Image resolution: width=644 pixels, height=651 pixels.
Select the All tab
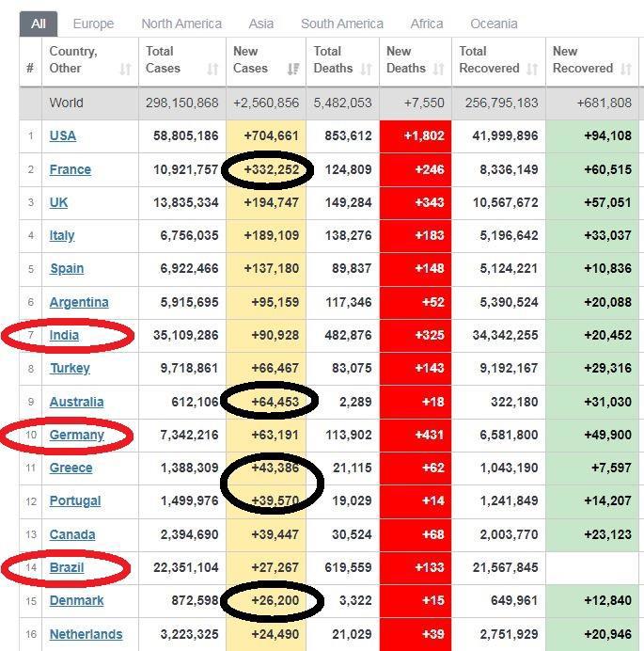[38, 24]
